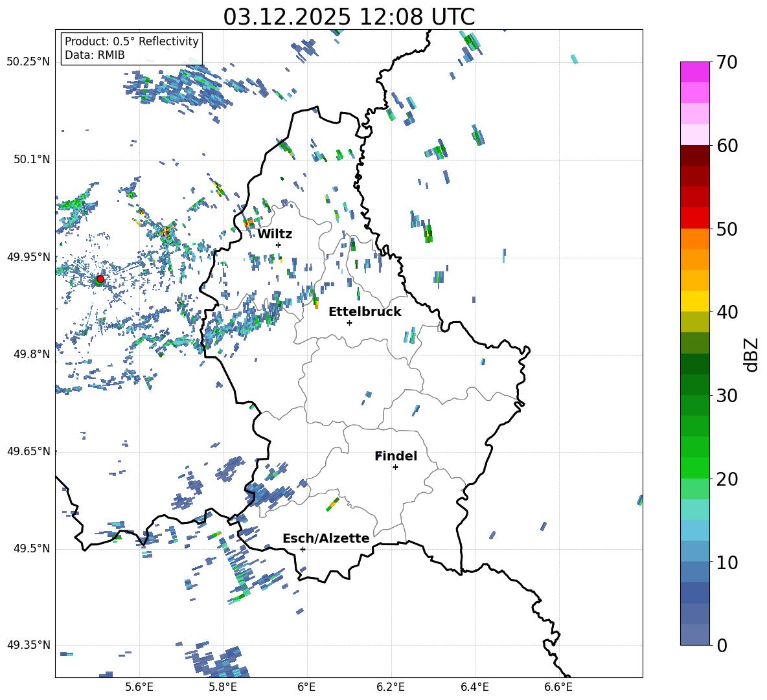Image resolution: width=767 pixels, height=700 pixels.
Task: Click the red radar location dot
Action: tap(100, 279)
